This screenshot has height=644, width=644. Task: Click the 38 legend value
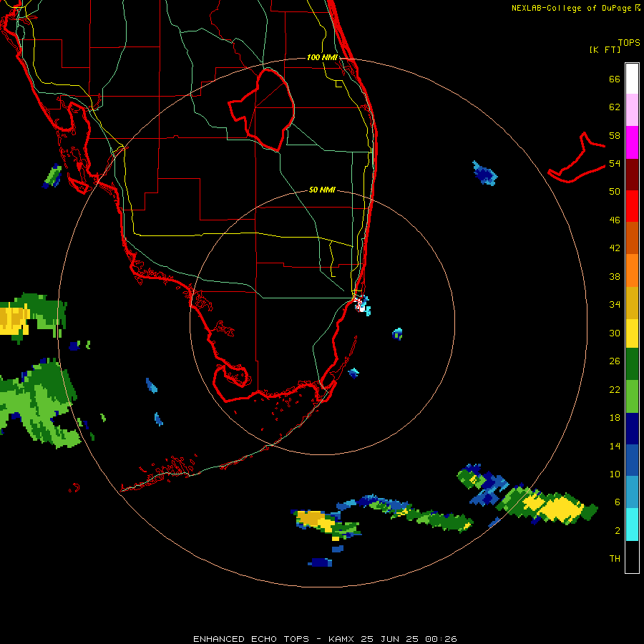(x=615, y=276)
